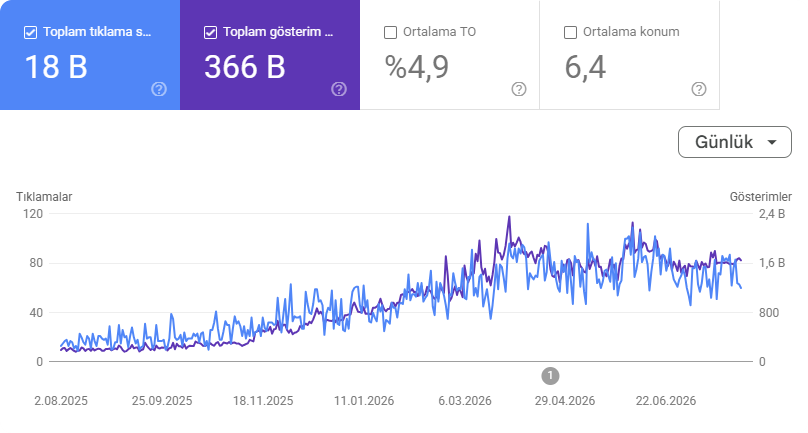808x433 pixels.
Task: Uncheck the Toplam gösterim checkbox
Action: pos(210,32)
